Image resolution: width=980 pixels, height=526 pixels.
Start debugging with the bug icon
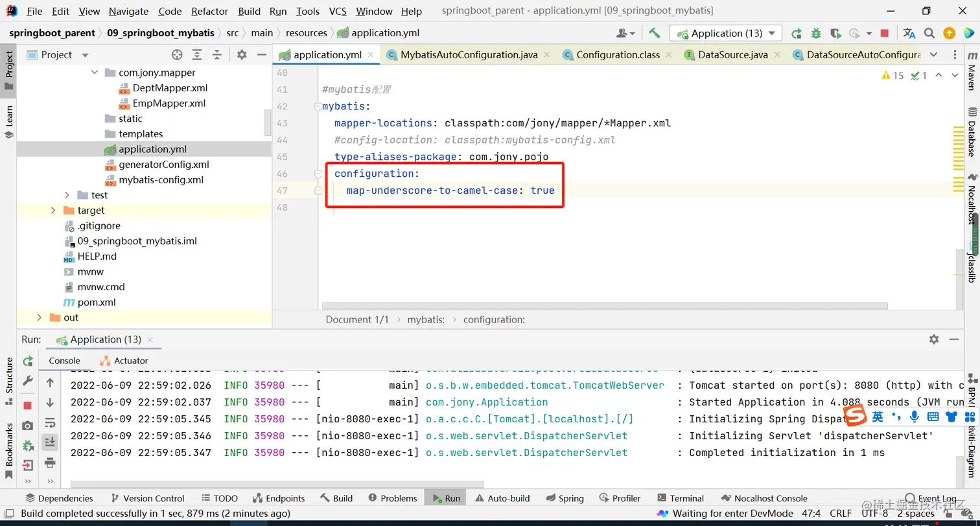[x=816, y=33]
